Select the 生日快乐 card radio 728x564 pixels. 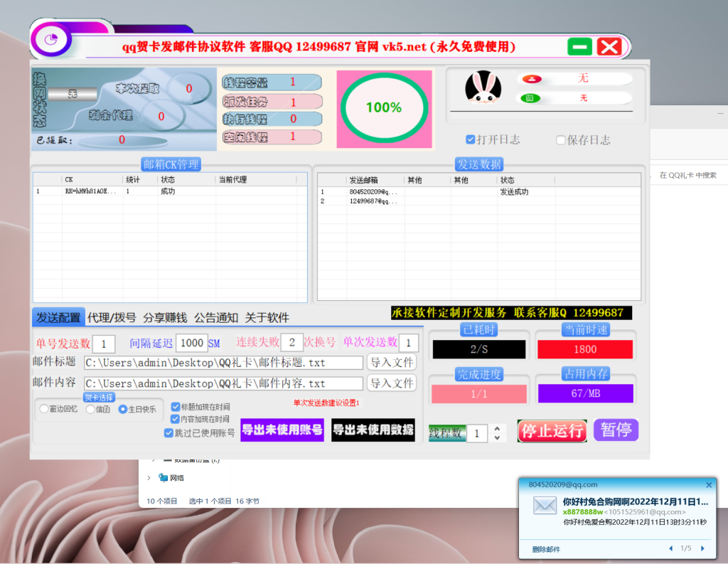(122, 409)
